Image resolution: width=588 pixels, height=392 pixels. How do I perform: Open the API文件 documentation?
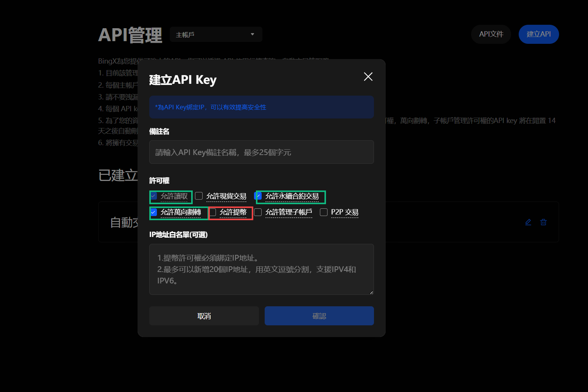(491, 34)
